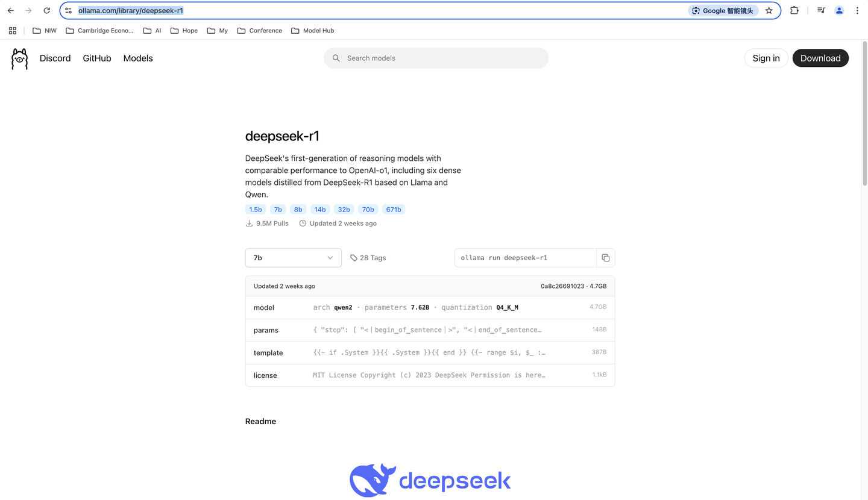Screen dimensions: 868x500
Task: Open the params file row
Action: [x=430, y=330]
